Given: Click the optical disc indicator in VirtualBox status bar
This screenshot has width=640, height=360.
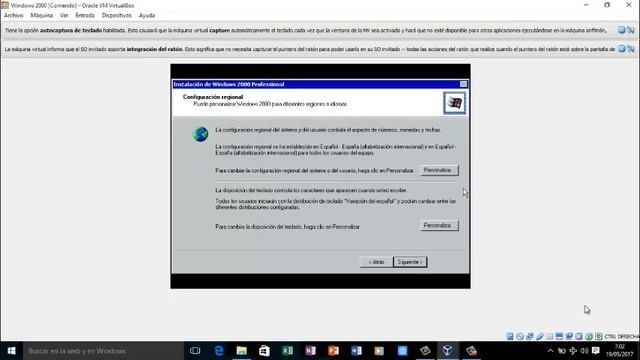Looking at the screenshot, I should [x=520, y=336].
